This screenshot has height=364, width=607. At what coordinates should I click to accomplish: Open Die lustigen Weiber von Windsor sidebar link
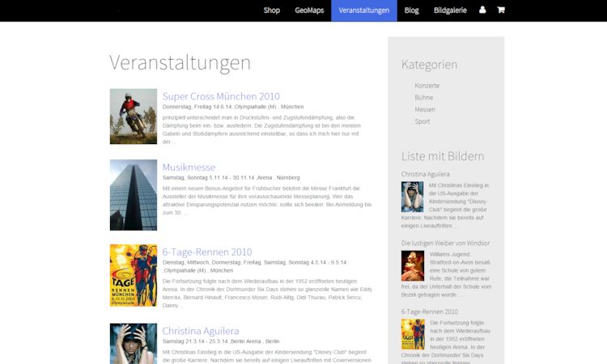tap(446, 243)
